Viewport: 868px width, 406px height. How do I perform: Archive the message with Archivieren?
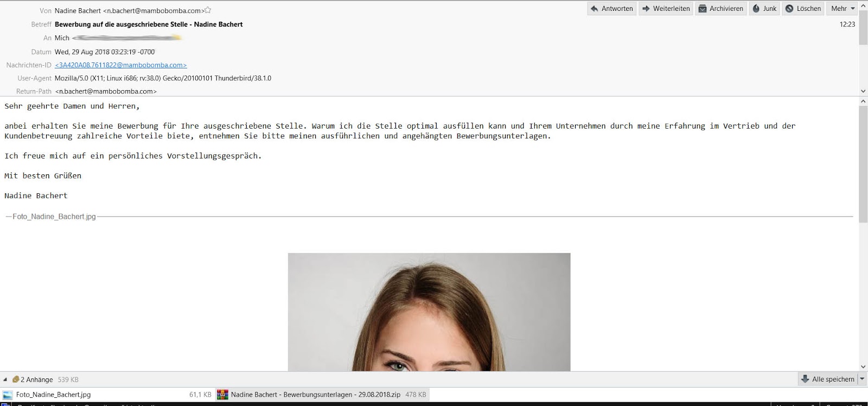[x=721, y=9]
